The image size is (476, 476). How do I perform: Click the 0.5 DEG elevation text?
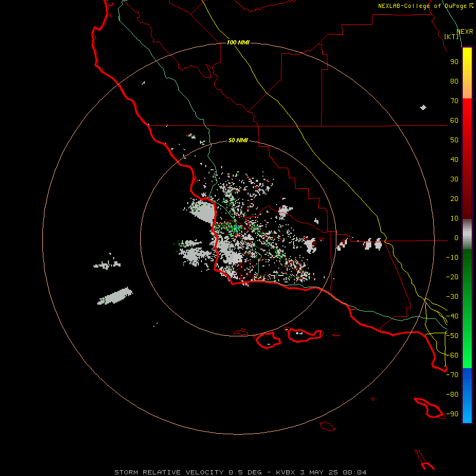pyautogui.click(x=245, y=472)
